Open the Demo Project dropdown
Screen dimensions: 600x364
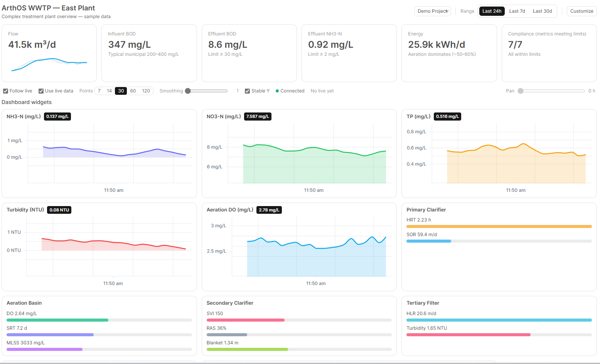(x=432, y=11)
